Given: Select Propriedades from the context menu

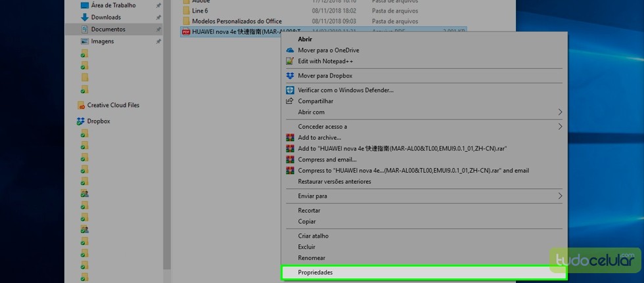Looking at the screenshot, I should (315, 272).
